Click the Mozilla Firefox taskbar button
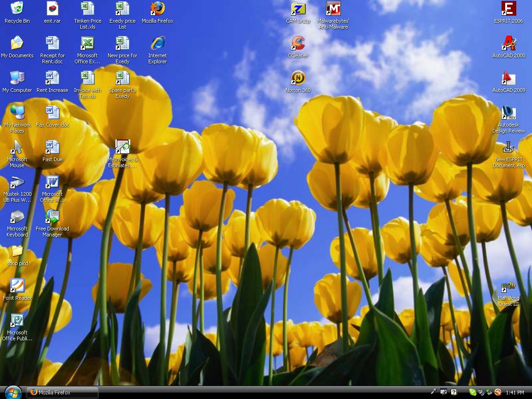The height and width of the screenshot is (399, 532). point(63,393)
